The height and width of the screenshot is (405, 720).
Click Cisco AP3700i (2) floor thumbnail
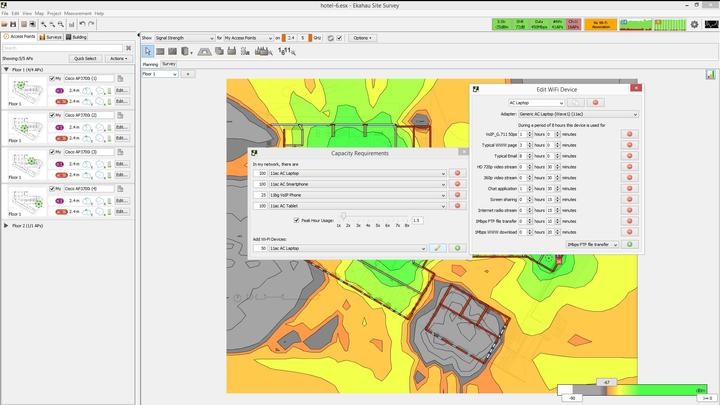tap(27, 127)
